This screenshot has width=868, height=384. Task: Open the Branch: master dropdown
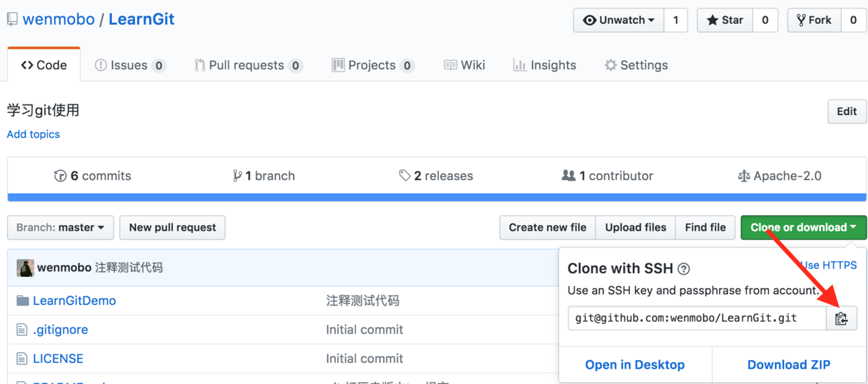coord(60,227)
